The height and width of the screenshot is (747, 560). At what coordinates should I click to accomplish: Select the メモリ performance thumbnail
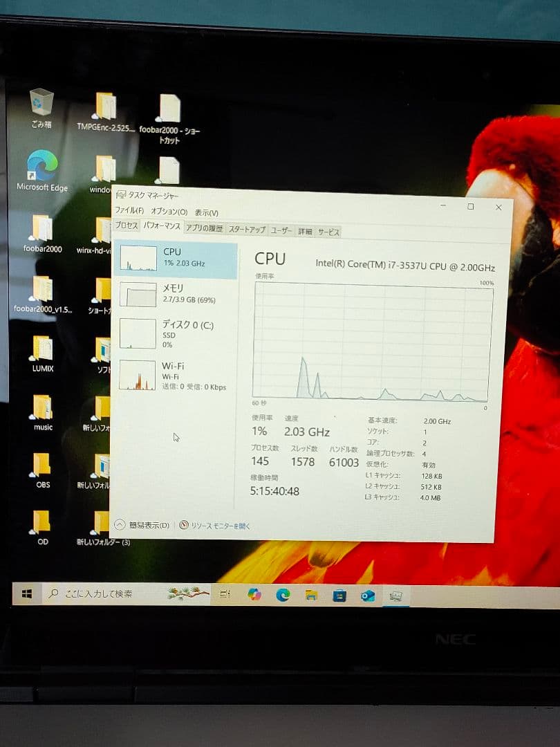click(x=175, y=294)
